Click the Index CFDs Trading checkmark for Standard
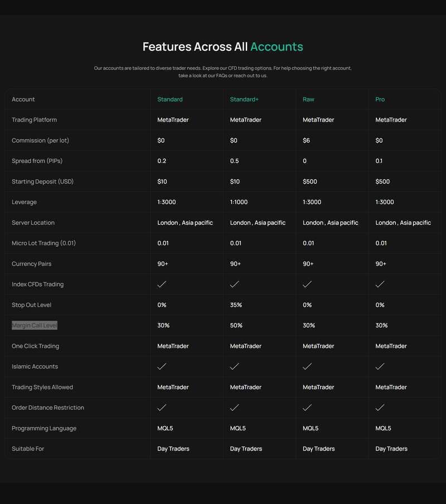This screenshot has width=446, height=504. [x=162, y=284]
